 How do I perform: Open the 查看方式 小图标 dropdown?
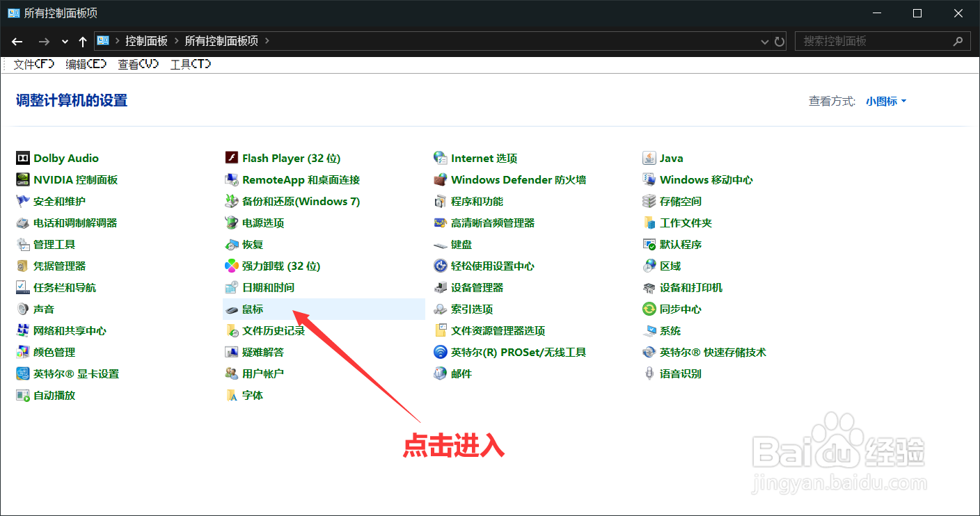click(x=886, y=101)
